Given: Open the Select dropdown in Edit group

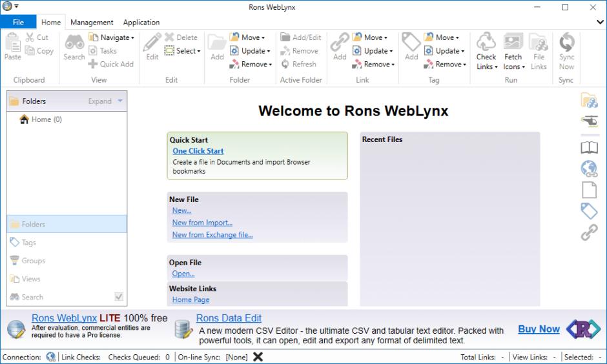Looking at the screenshot, I should 183,51.
